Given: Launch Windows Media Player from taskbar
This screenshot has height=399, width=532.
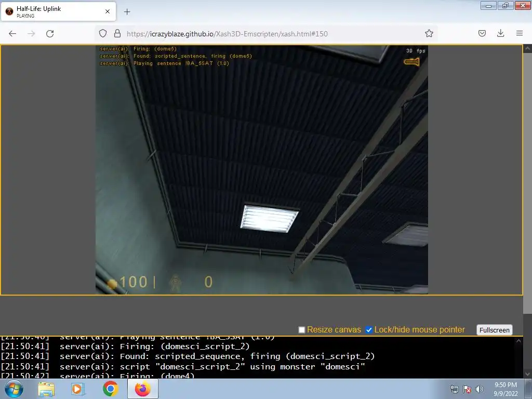Looking at the screenshot, I should [78, 389].
